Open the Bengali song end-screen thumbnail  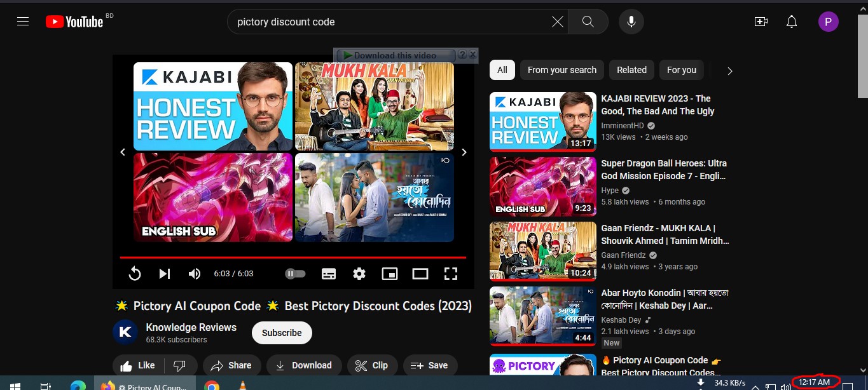click(375, 198)
